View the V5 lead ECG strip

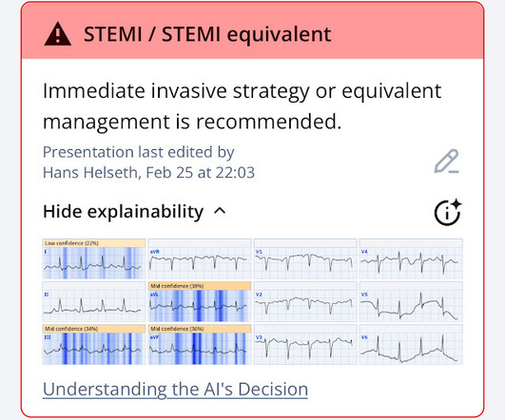coord(411,301)
